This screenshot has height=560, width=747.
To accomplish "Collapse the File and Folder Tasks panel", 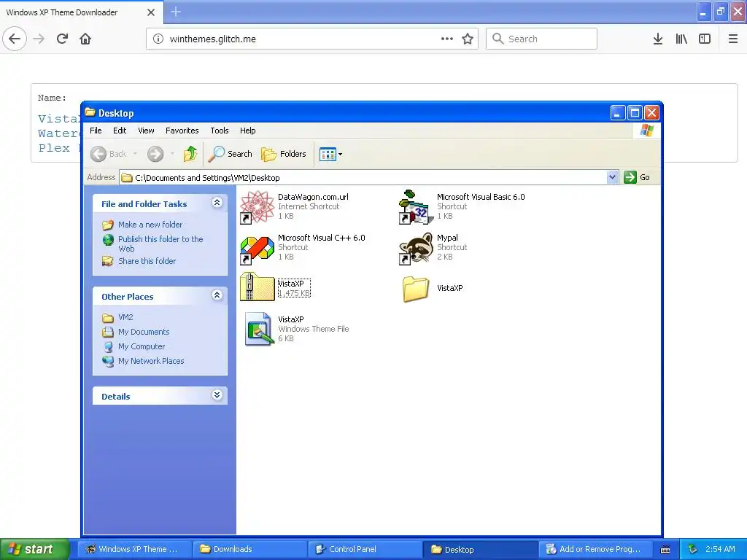I will pyautogui.click(x=217, y=203).
